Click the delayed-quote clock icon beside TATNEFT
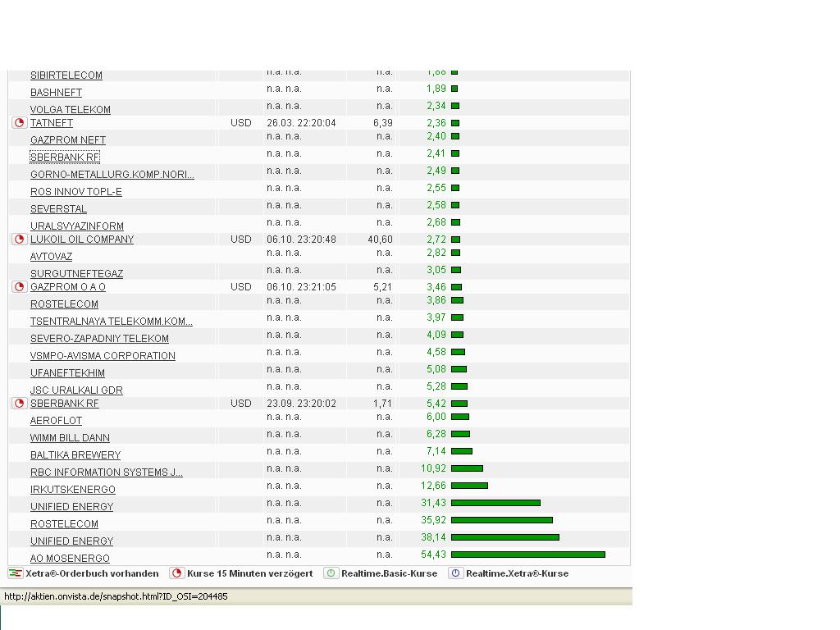840x630 pixels. pos(20,123)
